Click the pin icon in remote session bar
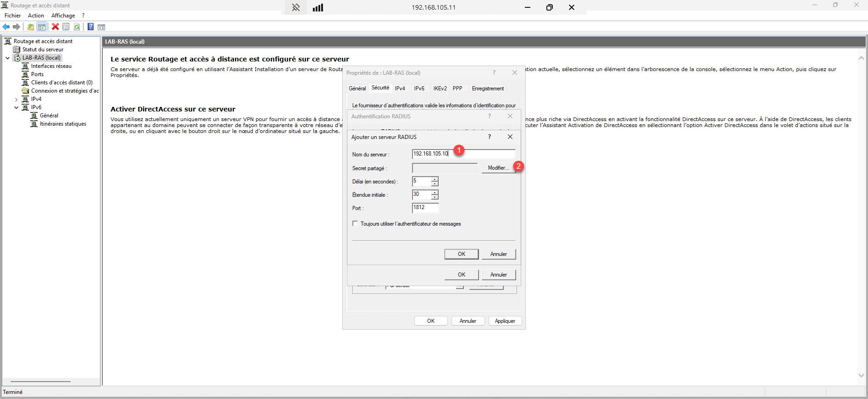The height and width of the screenshot is (399, 868). [296, 7]
